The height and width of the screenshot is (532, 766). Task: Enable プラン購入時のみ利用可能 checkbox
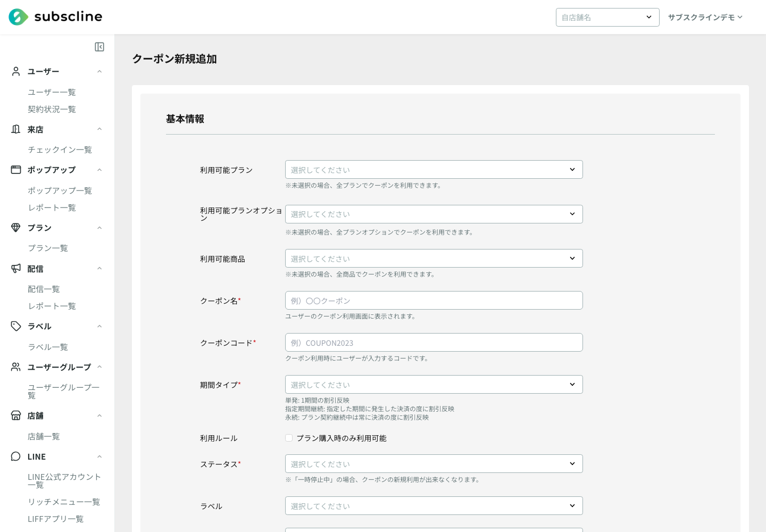[x=289, y=438]
